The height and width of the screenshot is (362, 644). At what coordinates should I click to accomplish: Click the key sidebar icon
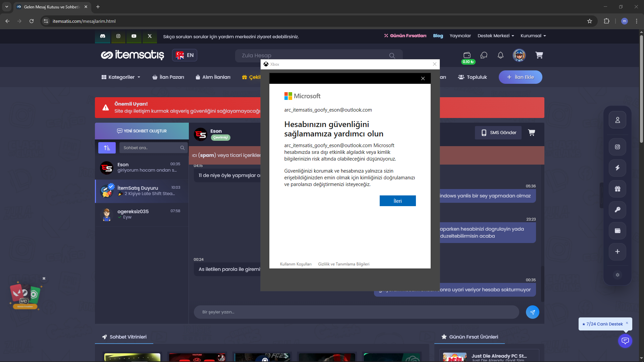click(618, 209)
